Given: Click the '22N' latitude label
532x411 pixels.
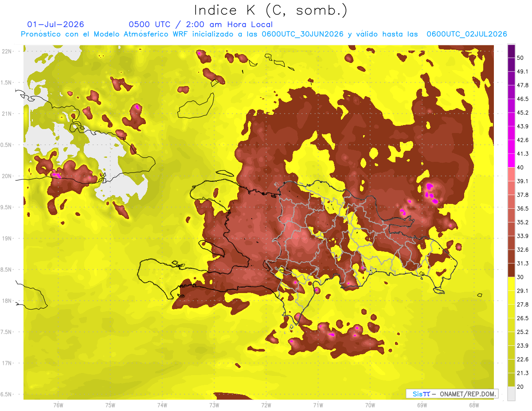Looking at the screenshot, I should [7, 51].
